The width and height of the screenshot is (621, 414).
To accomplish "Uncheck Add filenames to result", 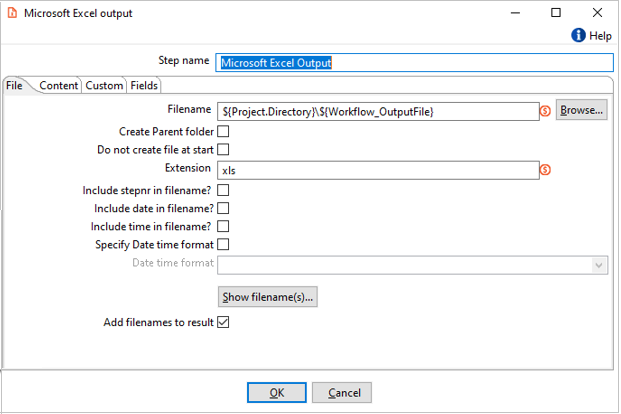I will tap(223, 323).
